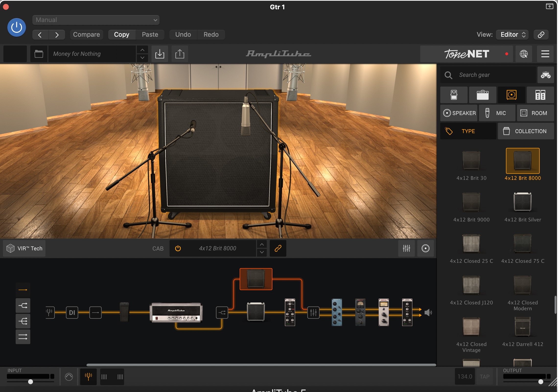
Task: Choose the 4x12 Brit 30 cabinet
Action: 471,165
